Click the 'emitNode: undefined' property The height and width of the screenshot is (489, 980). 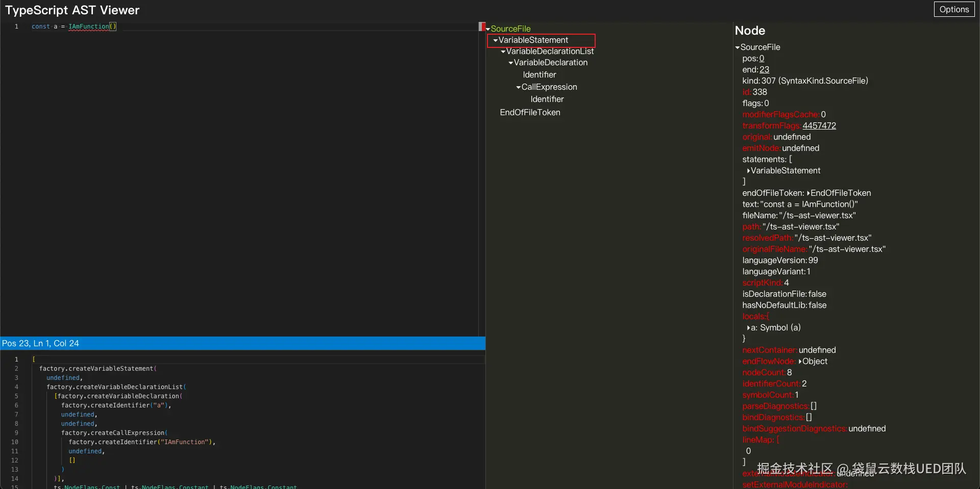point(780,148)
